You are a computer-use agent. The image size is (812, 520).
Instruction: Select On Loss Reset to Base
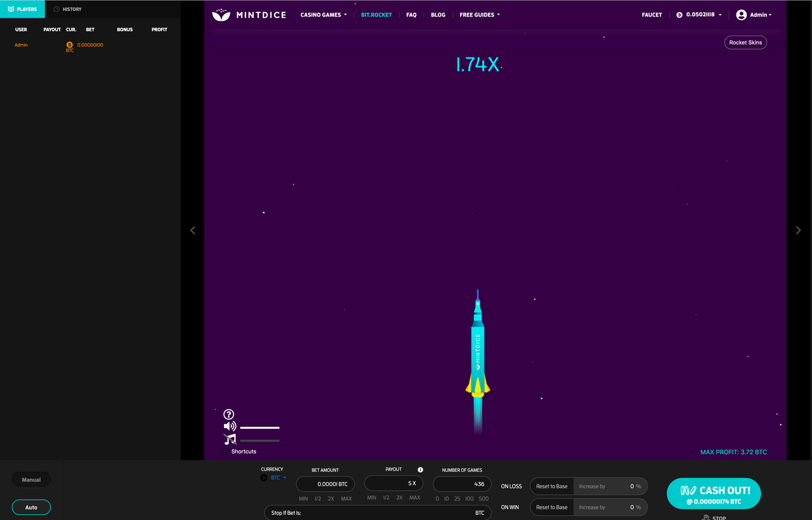552,486
